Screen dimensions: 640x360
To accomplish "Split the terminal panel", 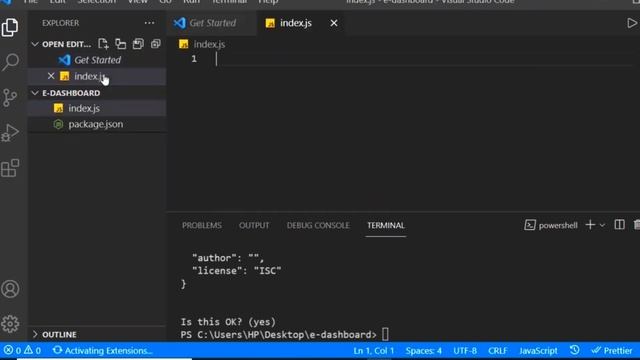I will [619, 225].
